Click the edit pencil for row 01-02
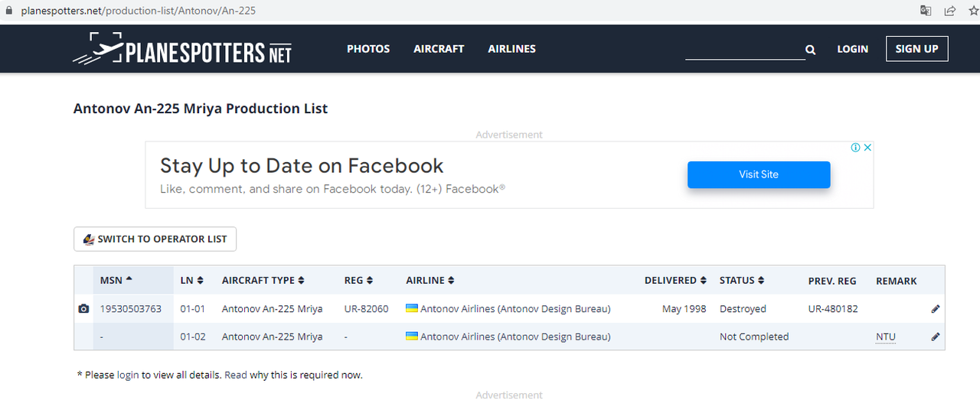980x400 pixels. pyautogui.click(x=936, y=337)
